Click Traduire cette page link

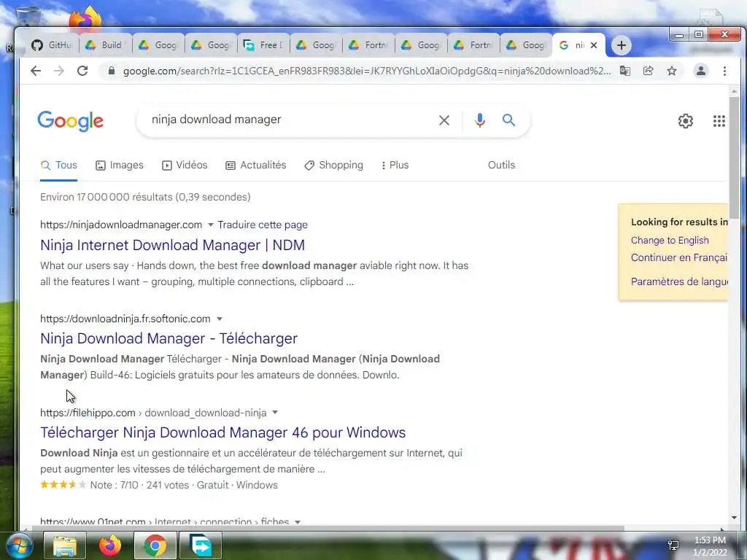click(x=263, y=225)
